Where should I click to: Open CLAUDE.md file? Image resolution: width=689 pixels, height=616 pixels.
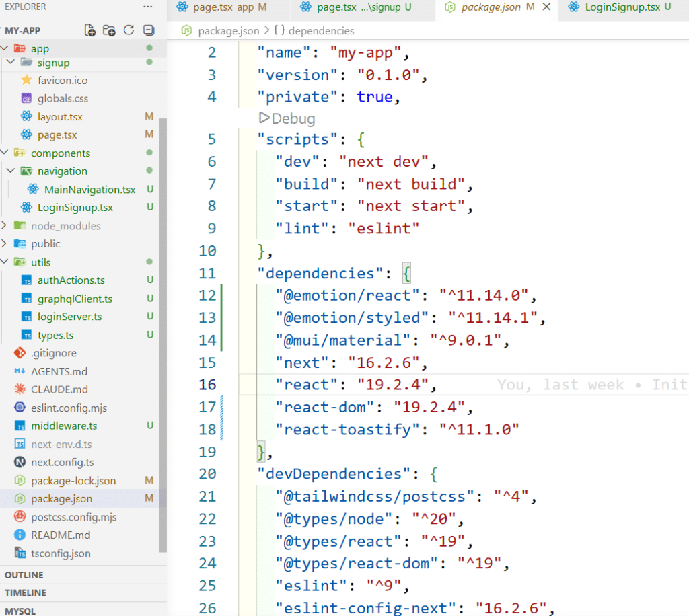point(59,389)
